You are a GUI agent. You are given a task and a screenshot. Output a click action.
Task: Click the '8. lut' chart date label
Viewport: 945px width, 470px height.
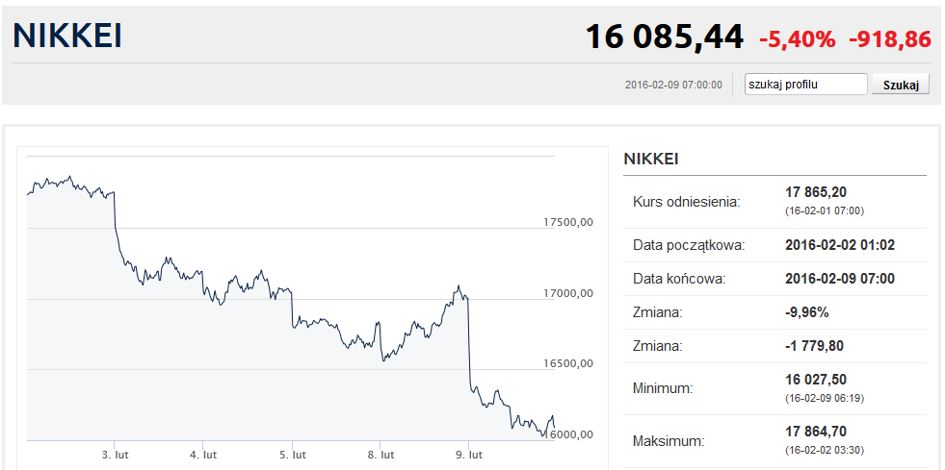pos(381,455)
